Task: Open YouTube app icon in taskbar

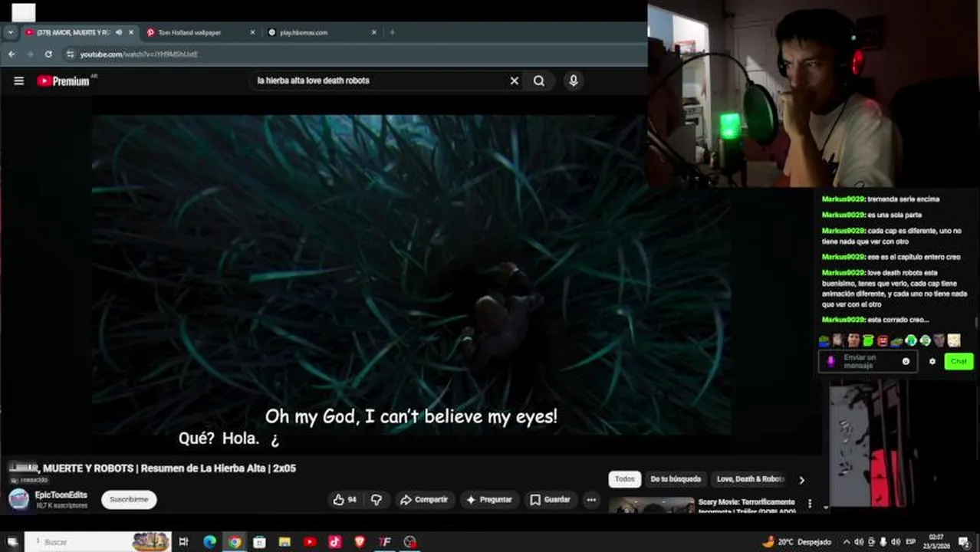Action: 310,542
